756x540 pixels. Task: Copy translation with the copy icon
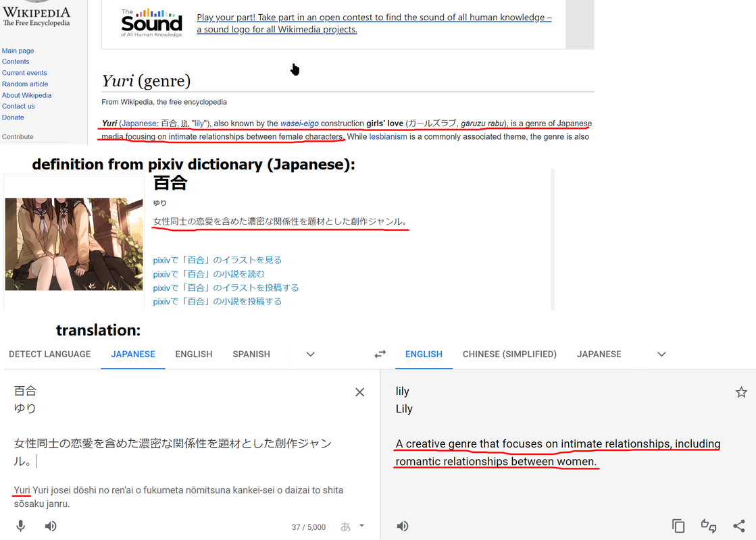pyautogui.click(x=678, y=526)
